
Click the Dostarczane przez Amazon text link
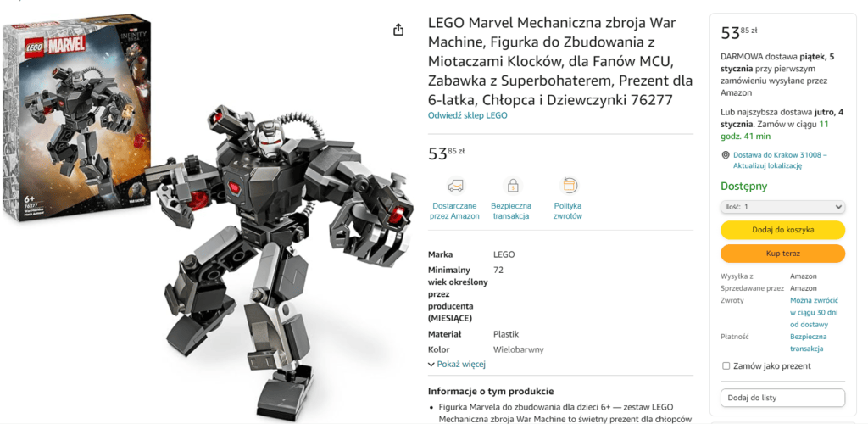pos(454,211)
